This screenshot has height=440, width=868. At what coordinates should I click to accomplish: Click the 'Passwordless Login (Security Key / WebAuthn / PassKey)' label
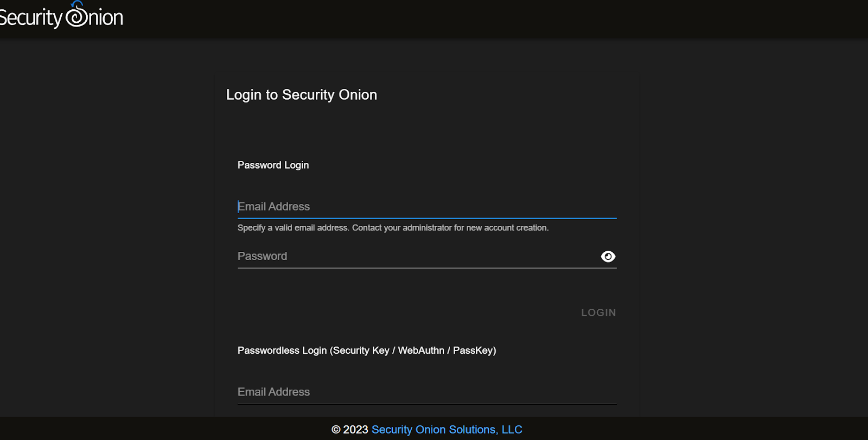click(x=367, y=350)
